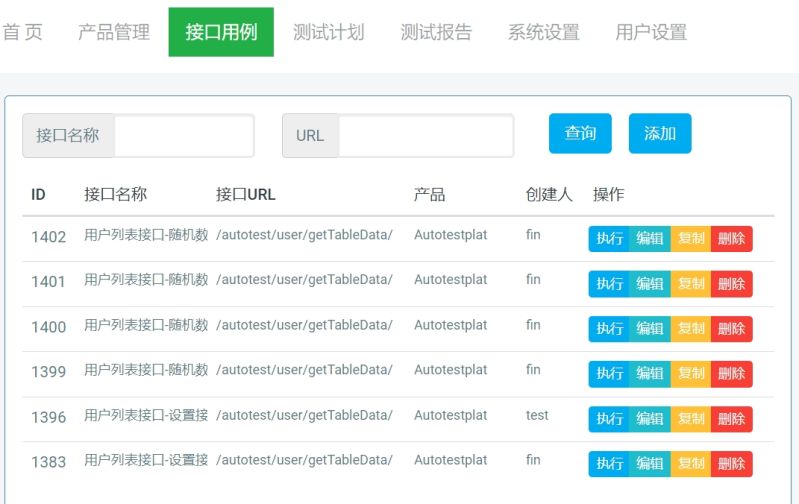The height and width of the screenshot is (504, 799).
Task: Click the 产品 column header
Action: click(x=430, y=194)
